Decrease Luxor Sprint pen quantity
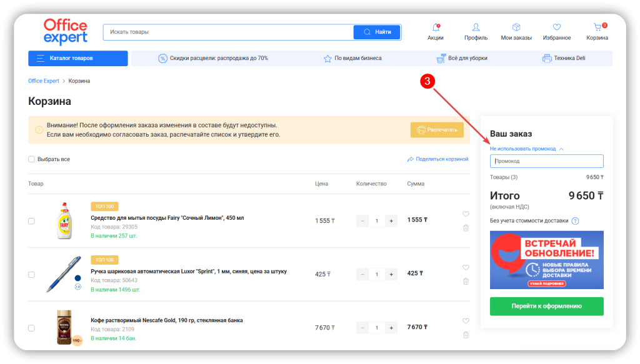Viewport: 640px width, 364px height. click(x=362, y=274)
